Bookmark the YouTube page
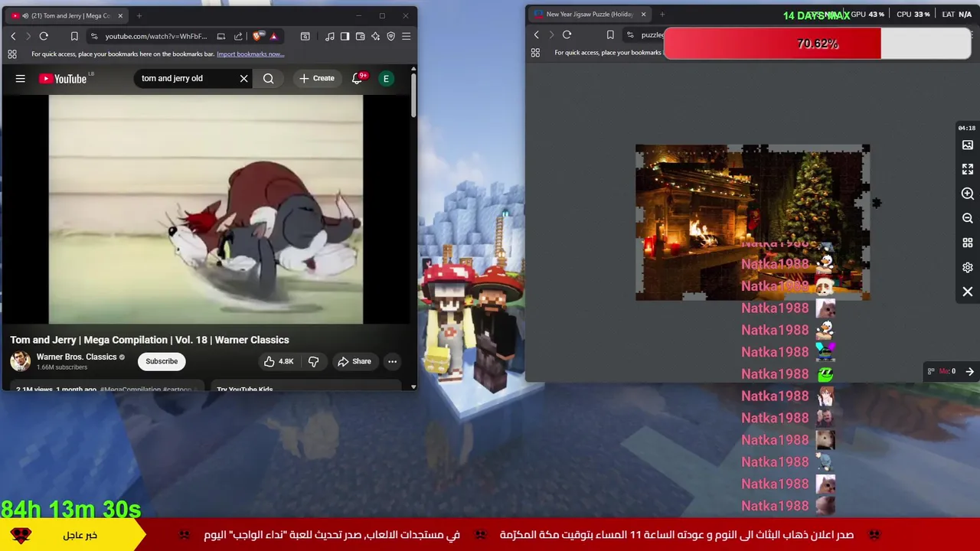 [x=74, y=36]
